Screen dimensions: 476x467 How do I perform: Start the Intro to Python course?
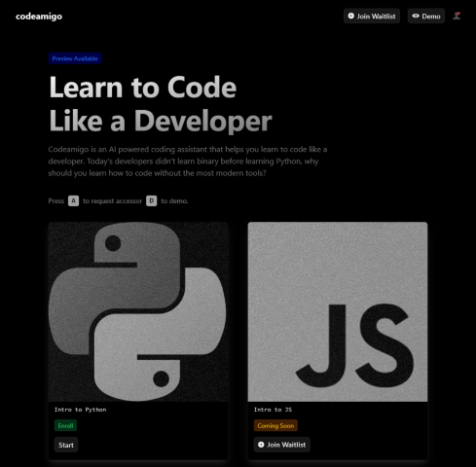[66, 445]
